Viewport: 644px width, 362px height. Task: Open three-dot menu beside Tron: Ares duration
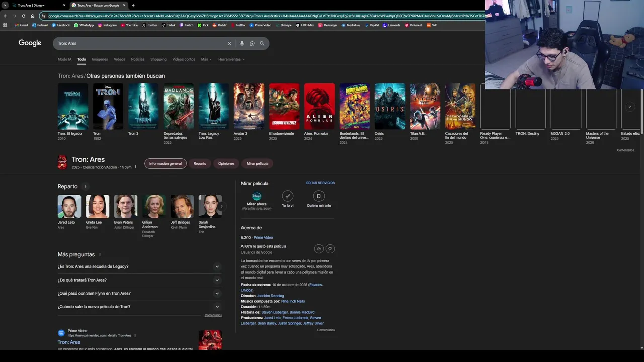click(135, 167)
